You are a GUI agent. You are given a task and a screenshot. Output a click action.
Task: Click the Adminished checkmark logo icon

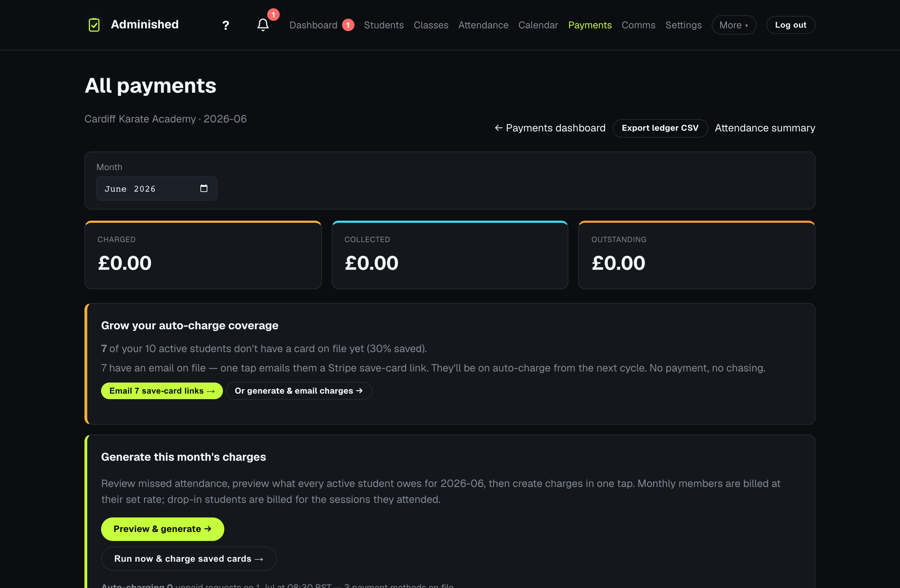[94, 25]
